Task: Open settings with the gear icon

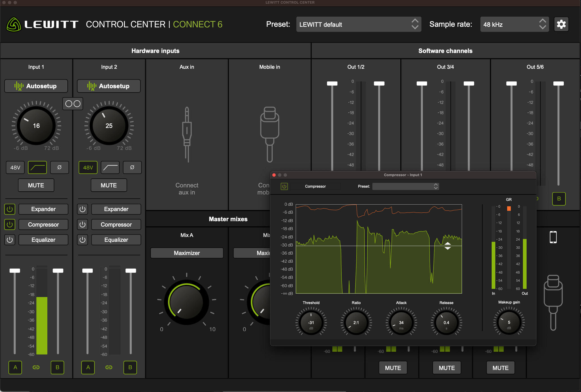Action: click(561, 24)
